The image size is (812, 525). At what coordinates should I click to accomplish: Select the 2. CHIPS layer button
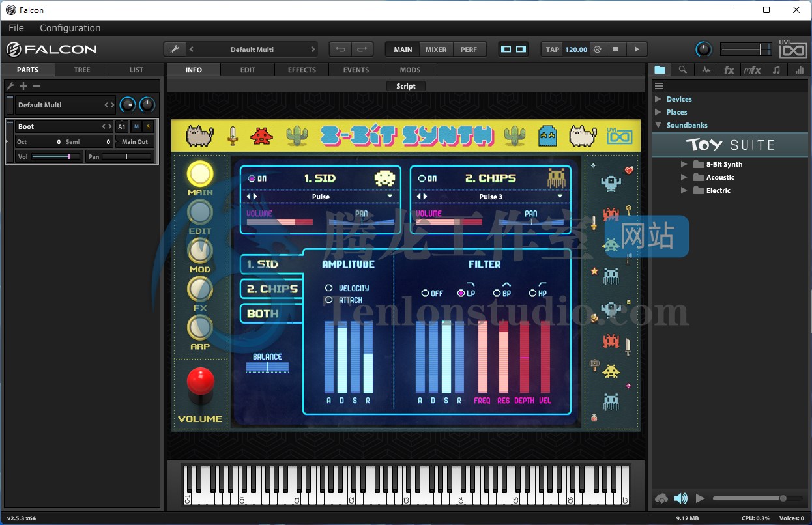[272, 289]
